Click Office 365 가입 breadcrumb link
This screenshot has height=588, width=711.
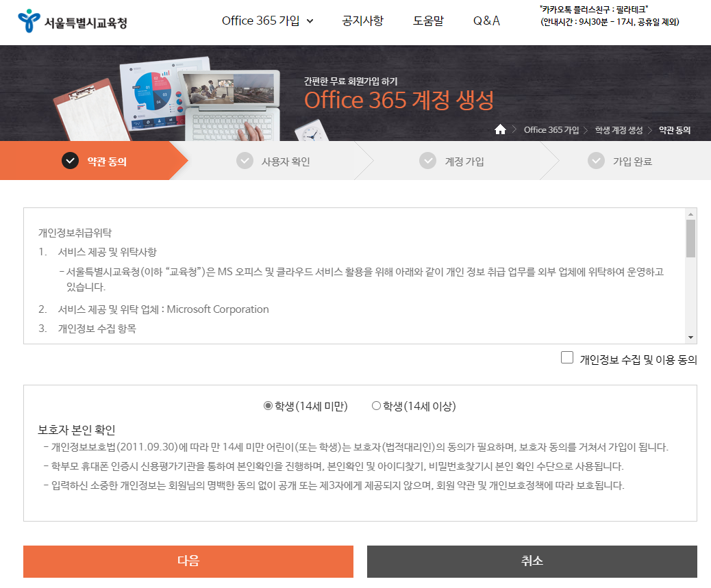[x=551, y=130]
